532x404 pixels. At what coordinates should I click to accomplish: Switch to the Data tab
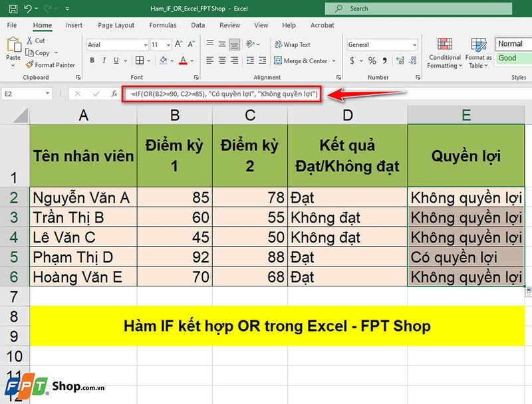tap(198, 25)
